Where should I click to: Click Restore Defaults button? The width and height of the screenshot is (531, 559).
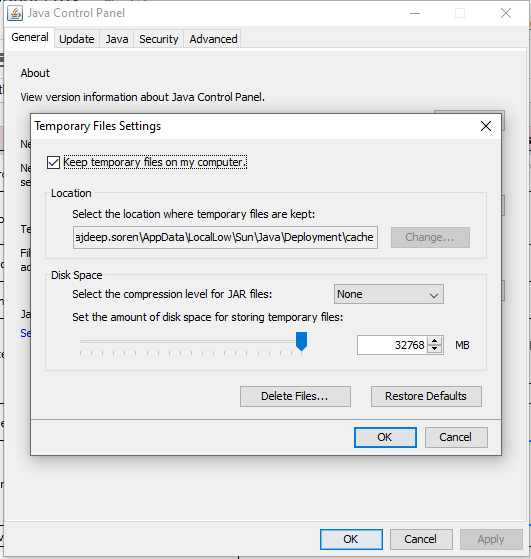point(426,396)
